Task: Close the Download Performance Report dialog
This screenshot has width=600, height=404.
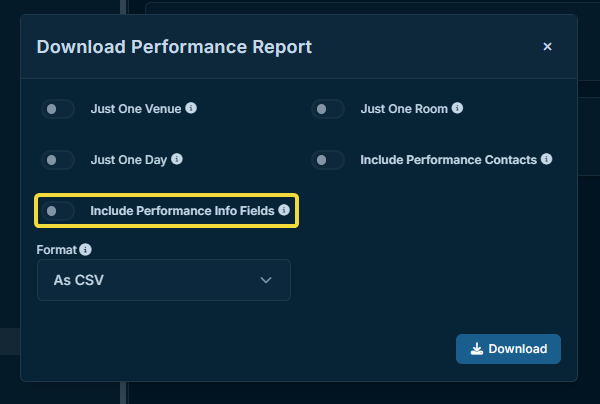Action: coord(547,46)
